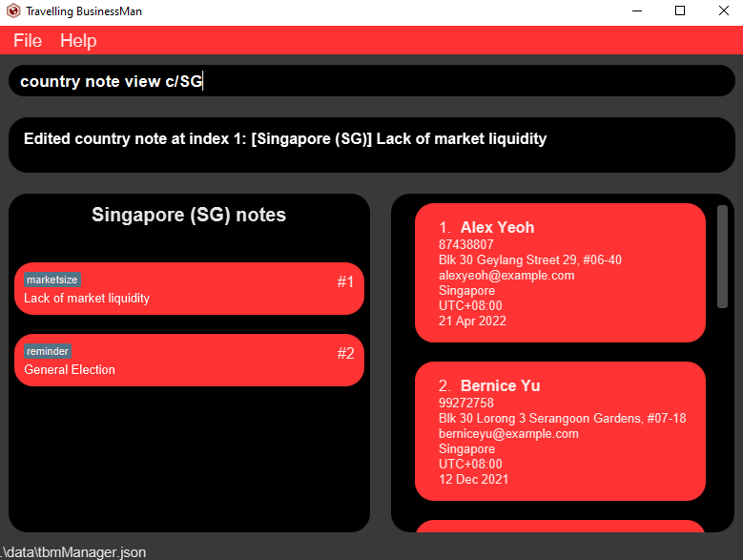
Task: Open the Help menu
Action: (78, 40)
